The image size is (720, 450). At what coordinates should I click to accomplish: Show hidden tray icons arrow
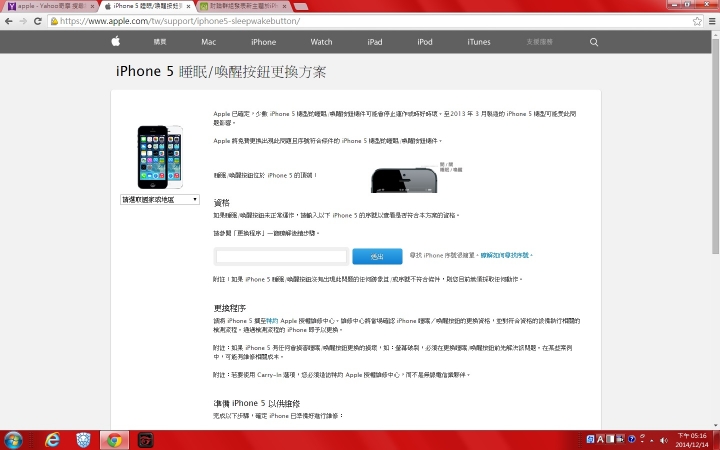(652, 441)
